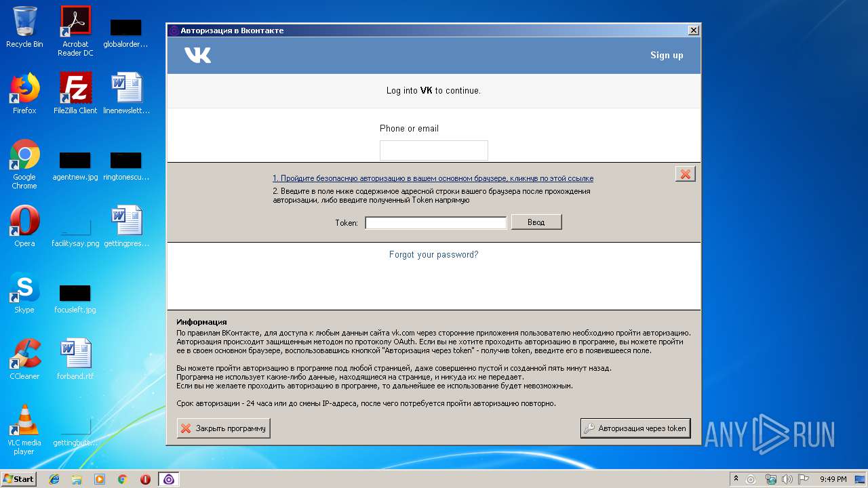Click Sign up in VK header
The height and width of the screenshot is (488, 868).
coord(667,55)
